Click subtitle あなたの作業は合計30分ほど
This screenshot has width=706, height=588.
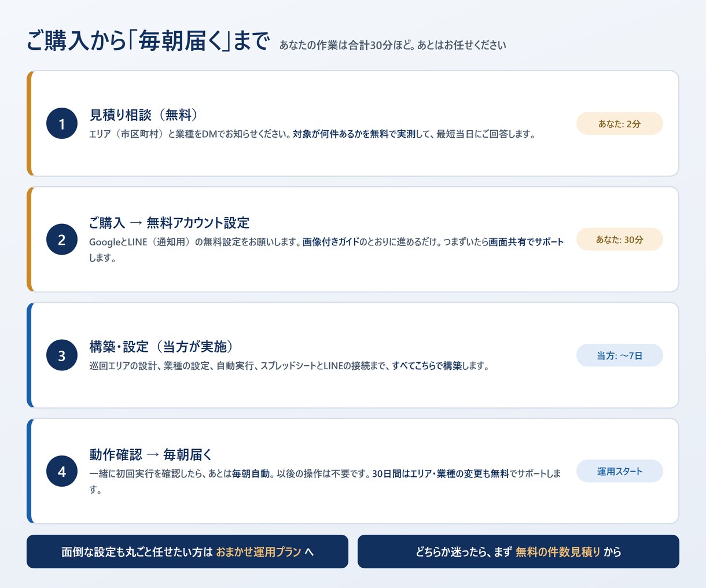(x=392, y=45)
